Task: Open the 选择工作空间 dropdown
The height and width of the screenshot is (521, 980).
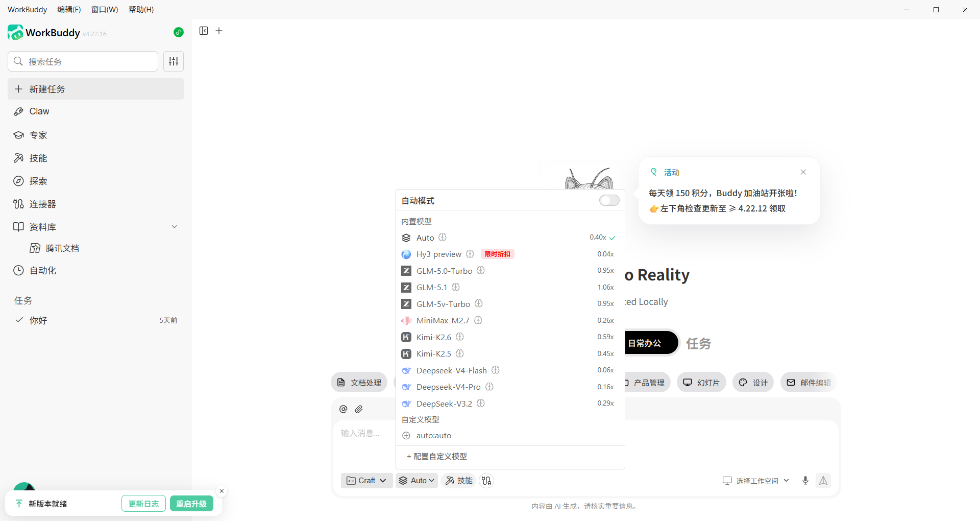Action: [756, 481]
